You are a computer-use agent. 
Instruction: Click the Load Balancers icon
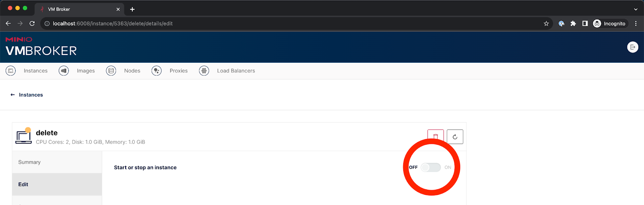click(204, 71)
